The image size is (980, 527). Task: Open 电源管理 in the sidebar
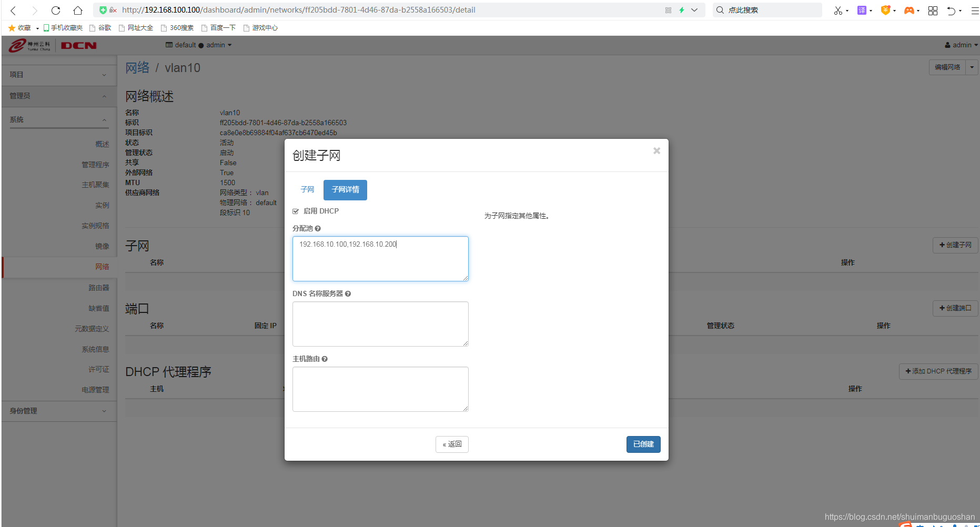[x=95, y=390]
